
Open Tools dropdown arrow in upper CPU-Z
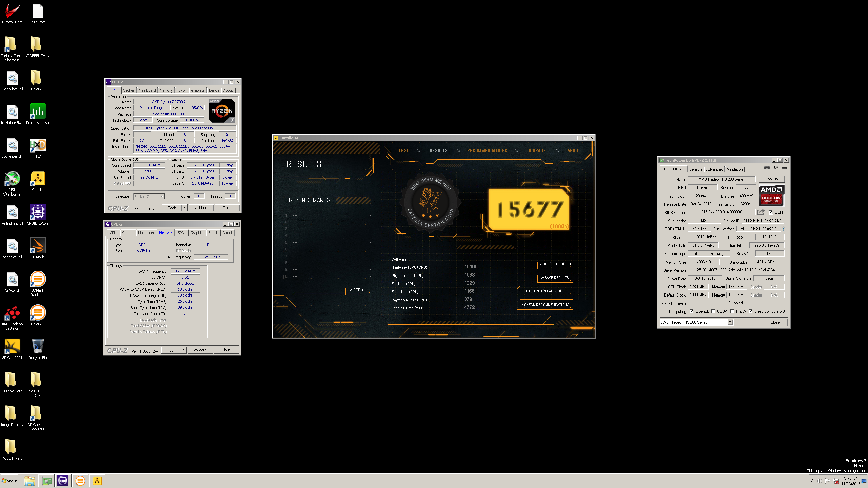point(184,208)
